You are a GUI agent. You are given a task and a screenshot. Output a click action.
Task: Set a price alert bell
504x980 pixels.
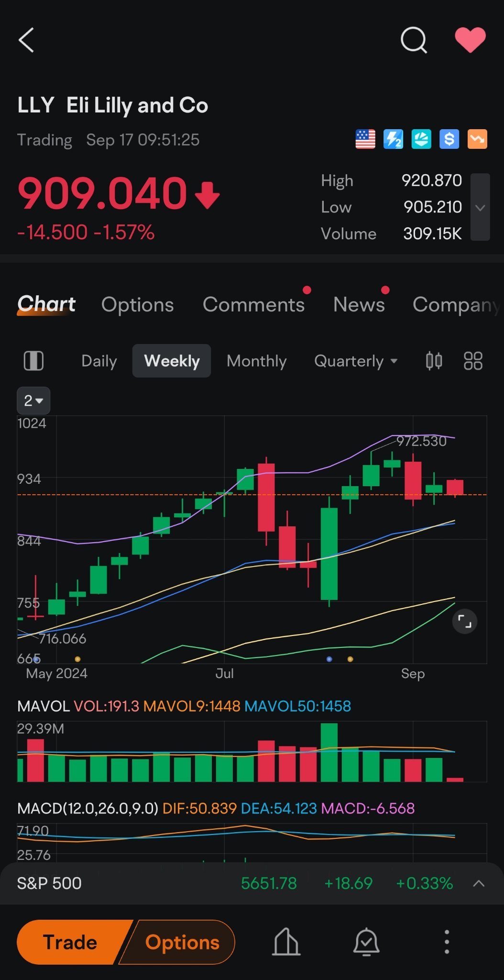(x=366, y=942)
